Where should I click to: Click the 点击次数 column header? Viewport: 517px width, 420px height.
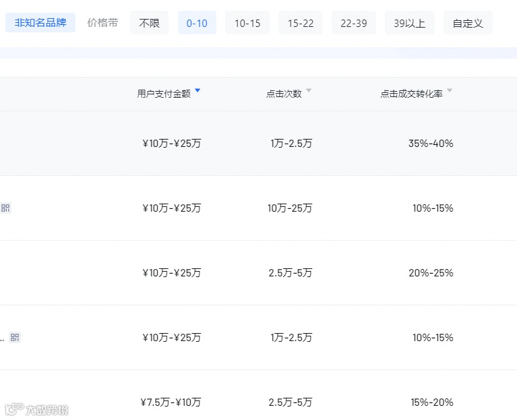click(x=284, y=94)
